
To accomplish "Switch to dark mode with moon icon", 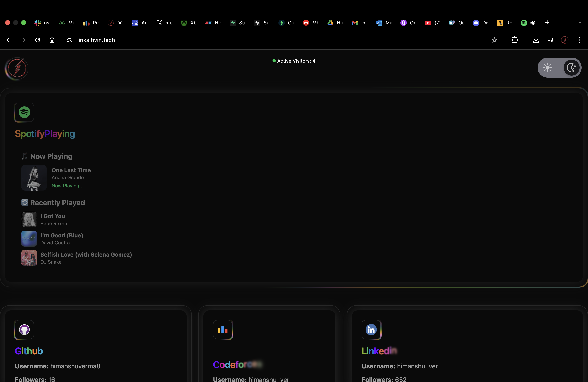I will pyautogui.click(x=571, y=68).
